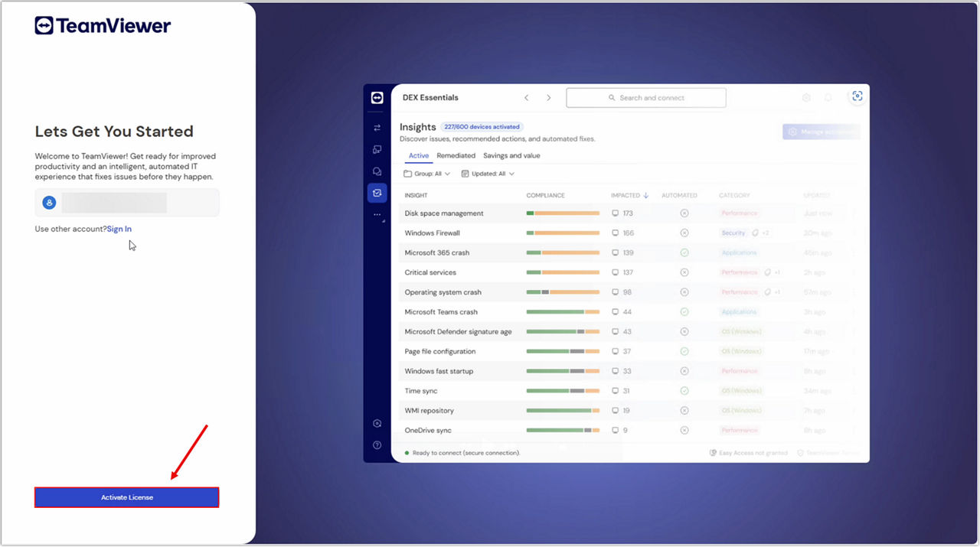Select the Savings and value tab

click(511, 155)
